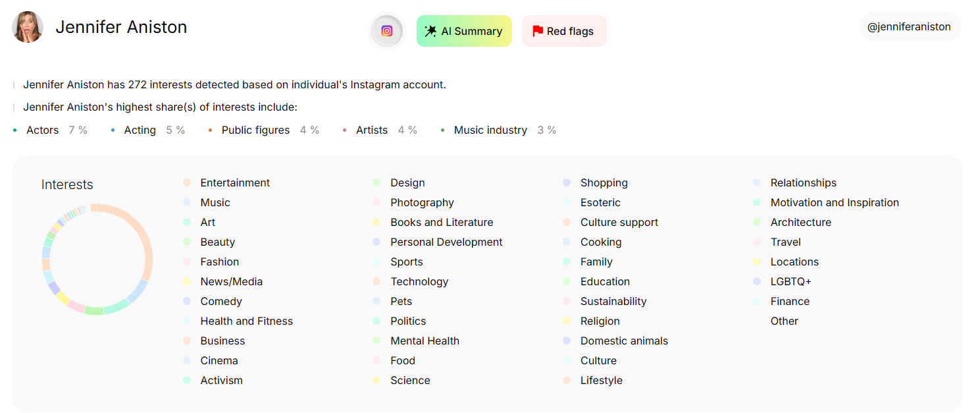The image size is (980, 413).
Task: Click the @jenniferaniston handle badge
Action: coord(909,27)
